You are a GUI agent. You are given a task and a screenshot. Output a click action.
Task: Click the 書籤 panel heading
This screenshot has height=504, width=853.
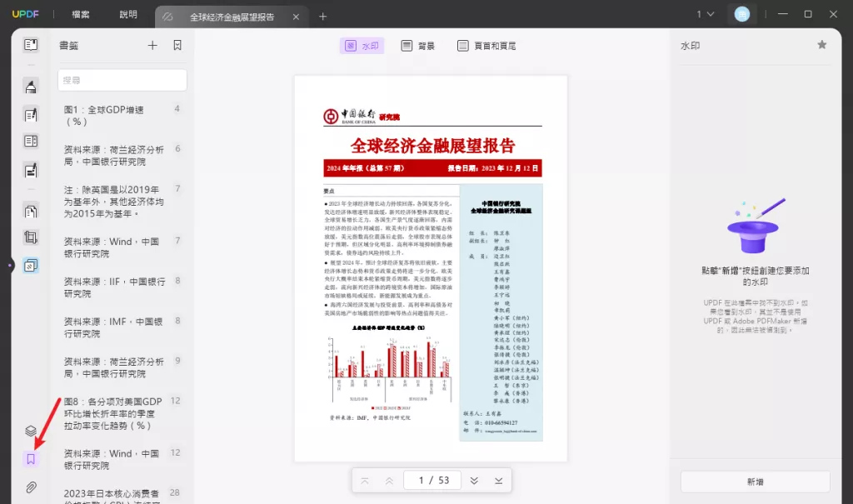click(x=68, y=46)
